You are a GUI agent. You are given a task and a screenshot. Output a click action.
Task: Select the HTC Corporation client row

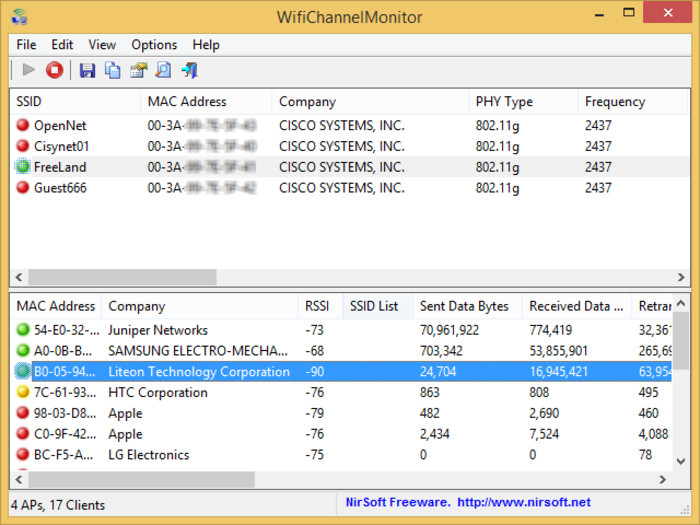pyautogui.click(x=341, y=392)
